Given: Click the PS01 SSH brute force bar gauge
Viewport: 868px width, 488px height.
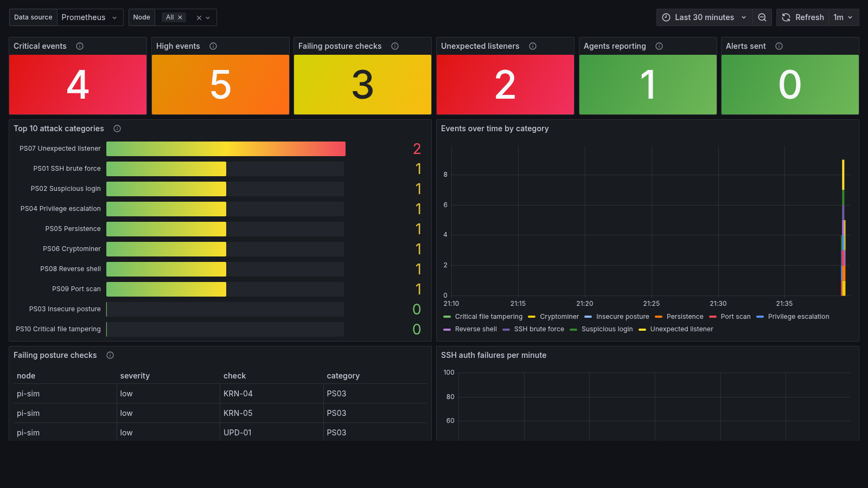Looking at the screenshot, I should (225, 169).
